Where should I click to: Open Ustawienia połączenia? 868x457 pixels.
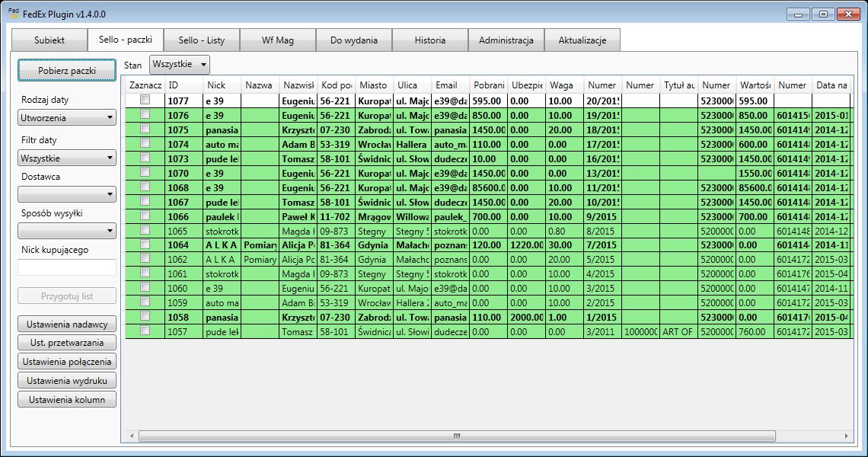point(67,362)
